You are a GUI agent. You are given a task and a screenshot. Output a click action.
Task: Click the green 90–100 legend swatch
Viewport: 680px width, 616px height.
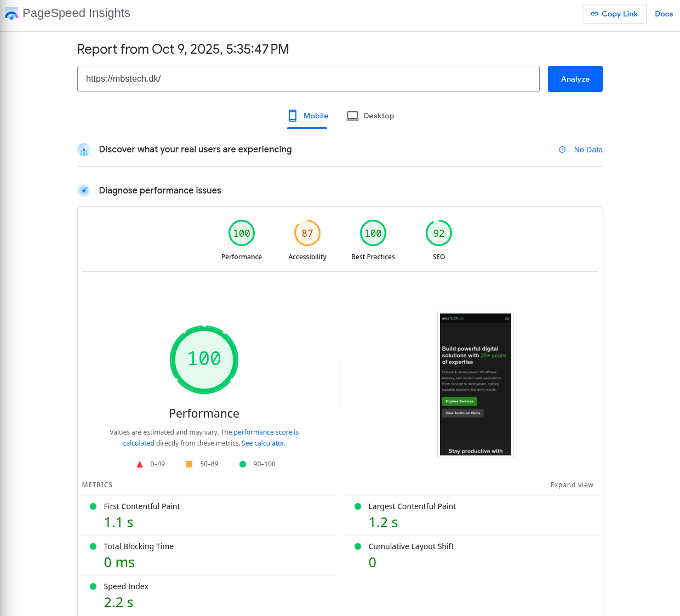243,464
